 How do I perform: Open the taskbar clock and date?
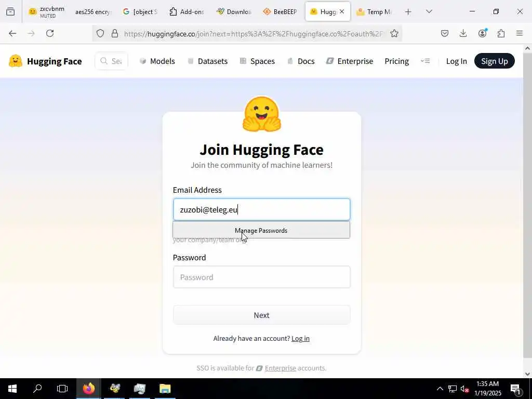[487, 389]
